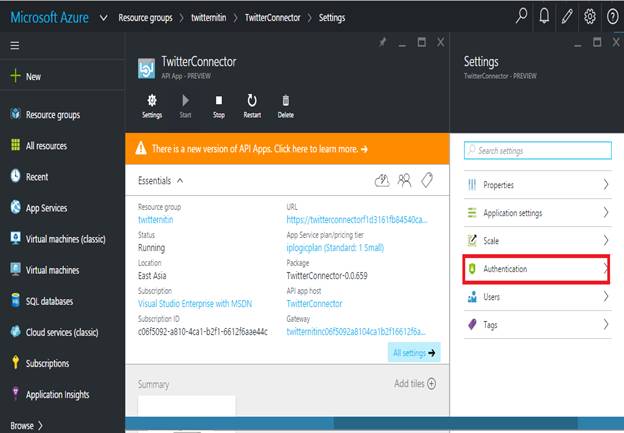The image size is (624, 433).
Task: Toggle the hamburger sidebar menu
Action: pyautogui.click(x=14, y=46)
